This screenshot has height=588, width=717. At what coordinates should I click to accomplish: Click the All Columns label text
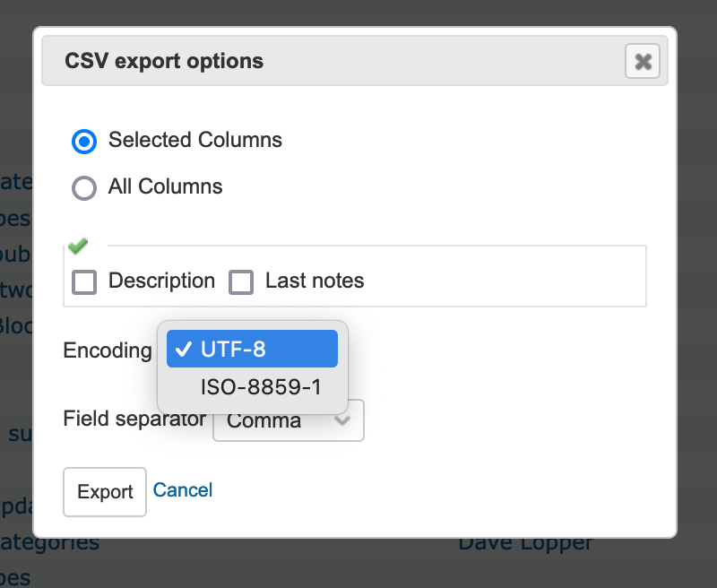(165, 186)
